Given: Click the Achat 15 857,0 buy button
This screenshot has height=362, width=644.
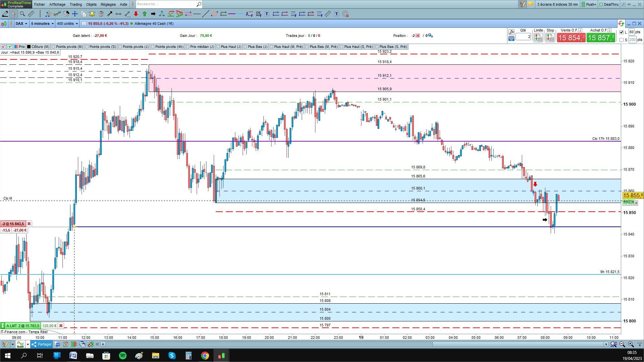Looking at the screenshot, I should (601, 38).
